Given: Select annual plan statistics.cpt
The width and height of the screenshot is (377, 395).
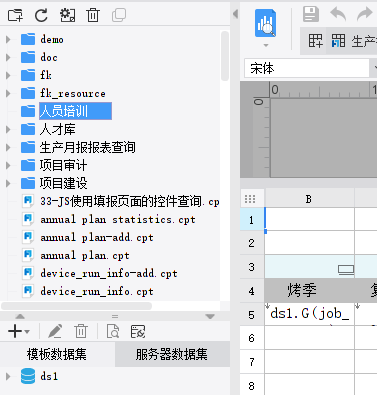Looking at the screenshot, I should pyautogui.click(x=118, y=219).
